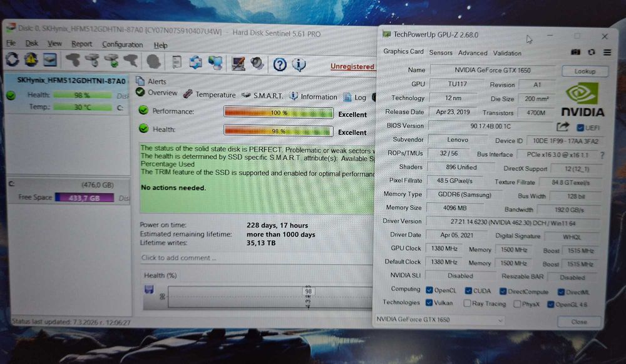Viewport: 626px width, 364px height.
Task: Switch to GPU-Z Sensors tab
Action: pyautogui.click(x=441, y=53)
